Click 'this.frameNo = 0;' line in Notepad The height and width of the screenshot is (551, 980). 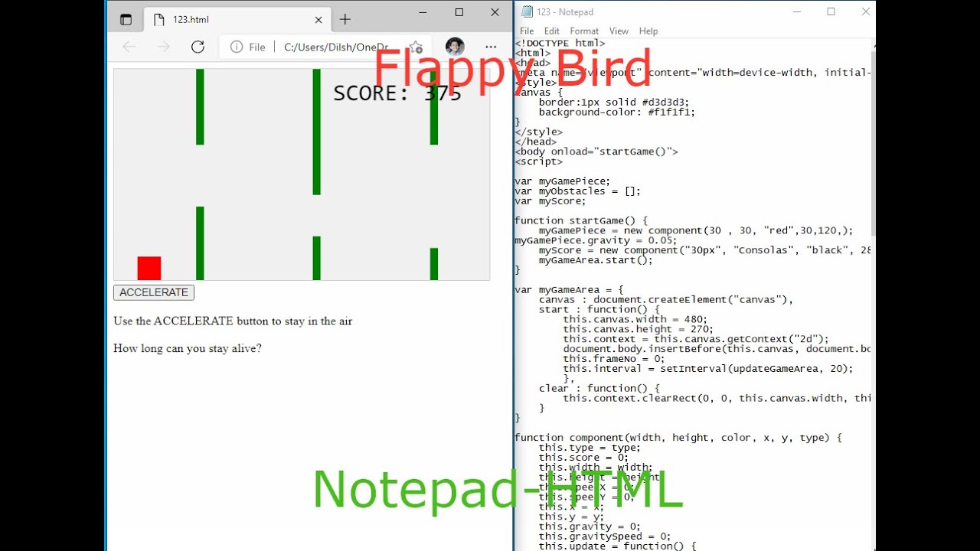pyautogui.click(x=614, y=359)
